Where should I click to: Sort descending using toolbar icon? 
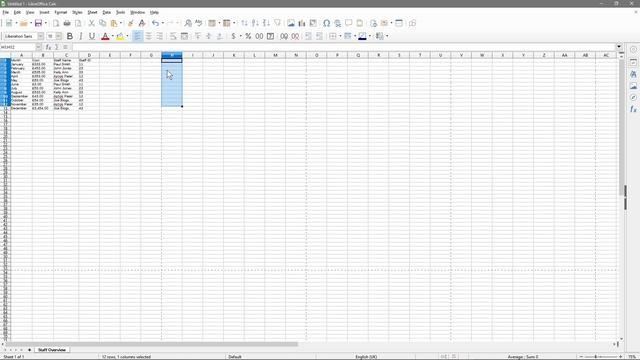[x=266, y=23]
